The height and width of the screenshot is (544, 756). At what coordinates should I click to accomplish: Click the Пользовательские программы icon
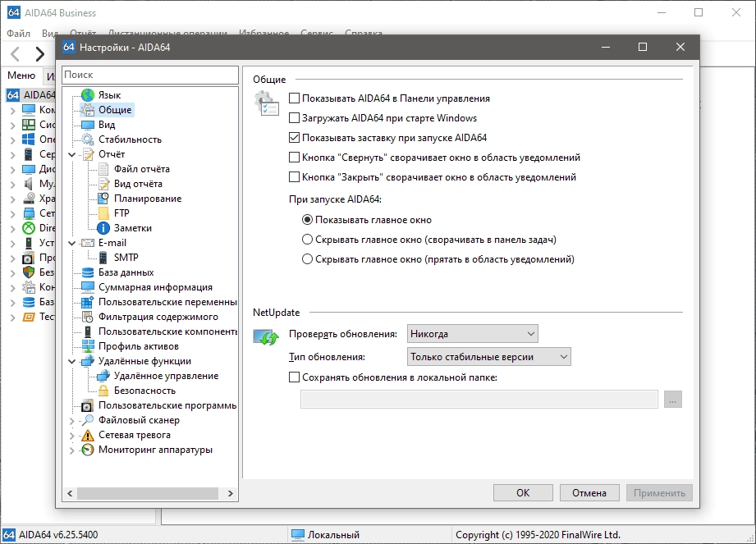(88, 405)
